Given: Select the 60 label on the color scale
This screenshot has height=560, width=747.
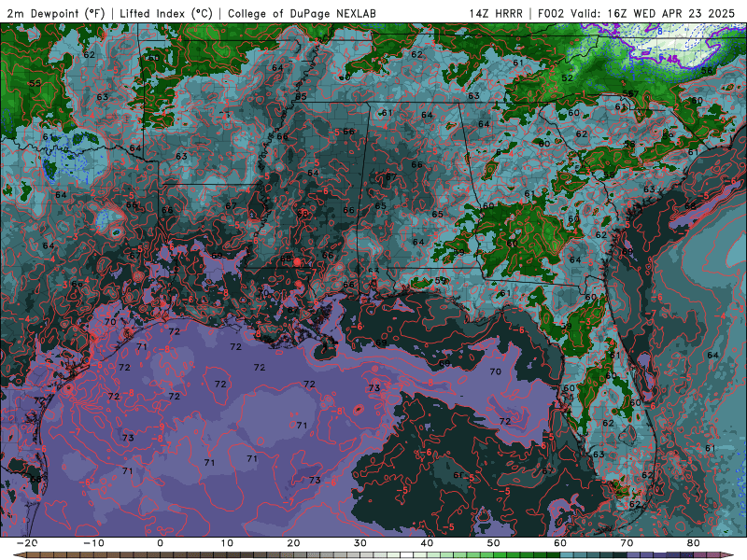Looking at the screenshot, I should pyautogui.click(x=560, y=543).
